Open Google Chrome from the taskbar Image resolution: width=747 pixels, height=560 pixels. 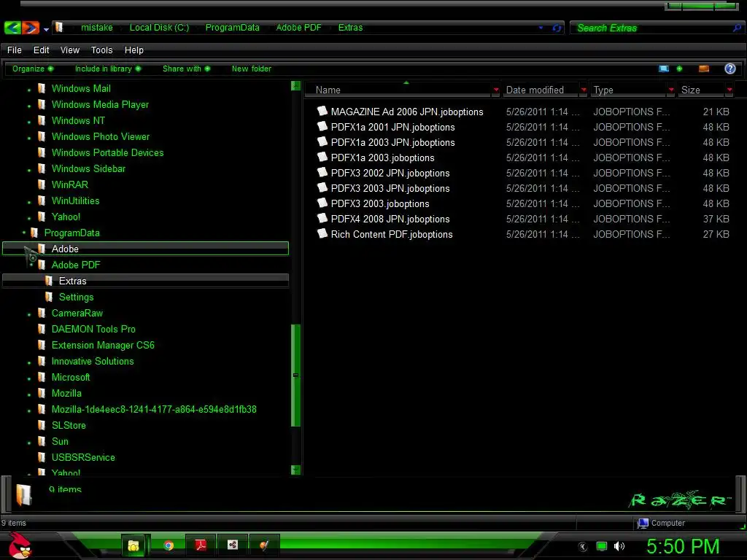(x=169, y=545)
